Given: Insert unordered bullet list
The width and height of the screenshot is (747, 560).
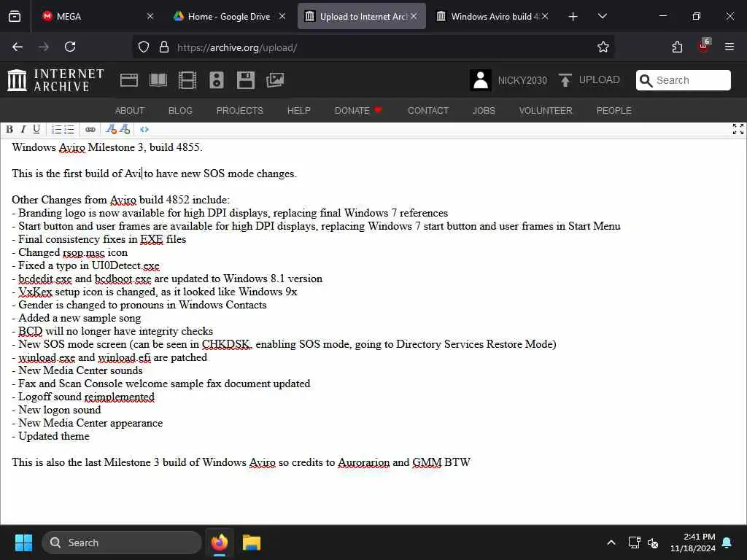Looking at the screenshot, I should pos(69,130).
